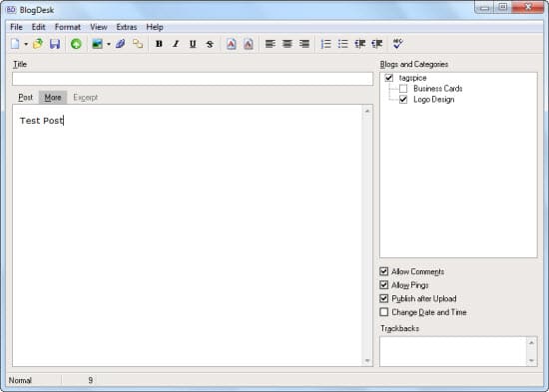Minimize the BlogDesk window

[484, 7]
